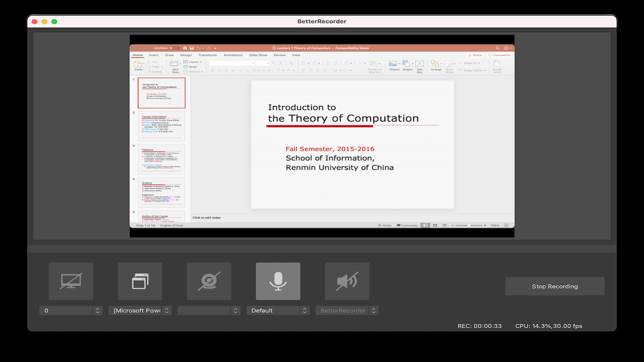Enable the webcam capture icon
This screenshot has width=644, height=362.
coord(209,281)
